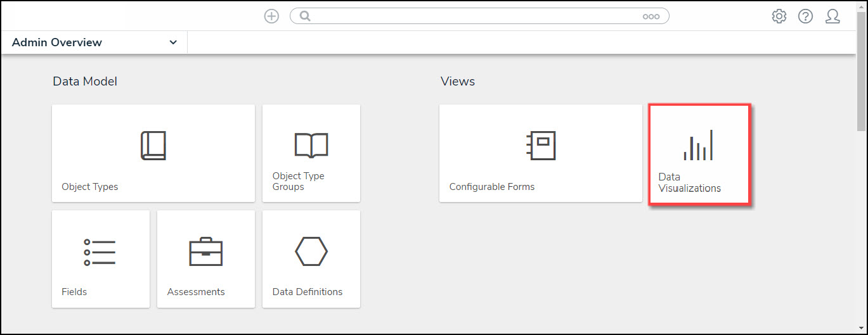Image resolution: width=868 pixels, height=335 pixels.
Task: Click the Assessments briefcase icon
Action: click(206, 251)
